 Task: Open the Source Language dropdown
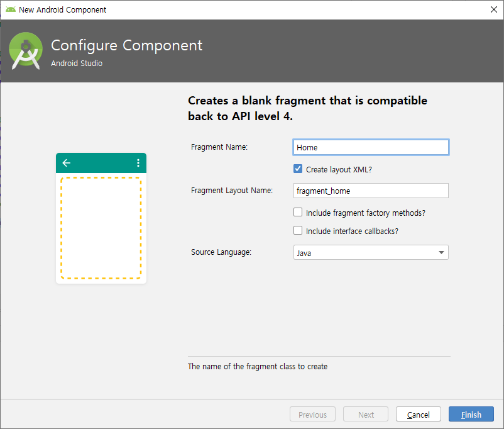point(371,253)
